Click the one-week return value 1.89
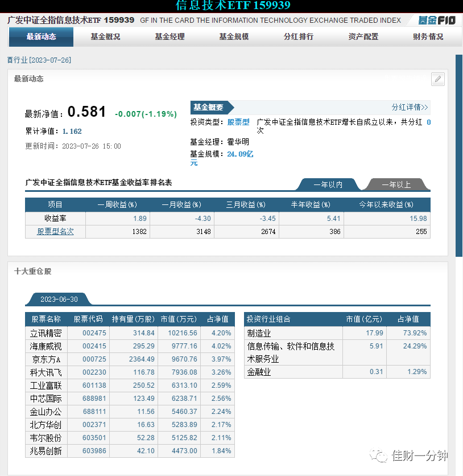463x476 pixels. tap(140, 219)
